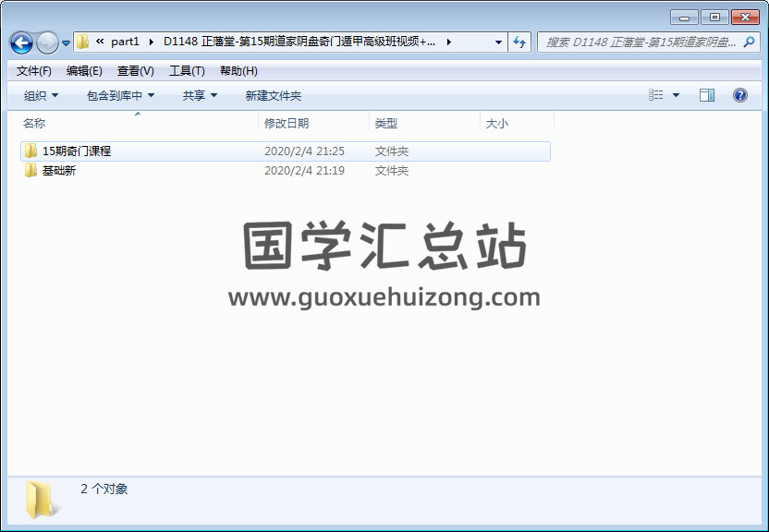Screen dimensions: 769x532
Task: Click the 基础新 folder icon
Action: [31, 171]
